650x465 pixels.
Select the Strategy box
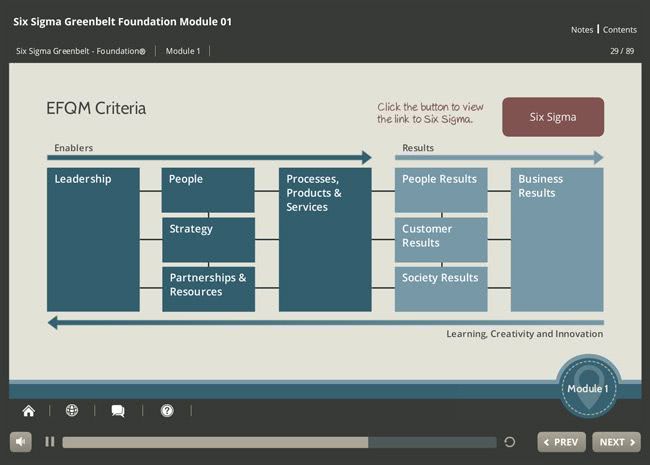(x=208, y=240)
